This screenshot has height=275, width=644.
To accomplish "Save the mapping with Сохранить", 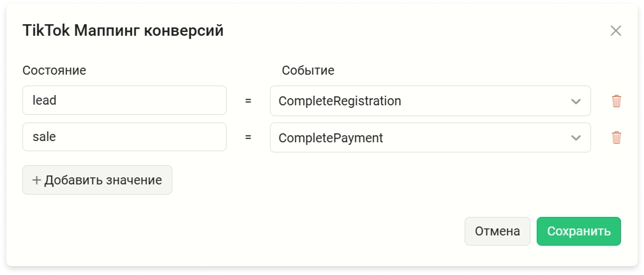I will click(x=579, y=231).
